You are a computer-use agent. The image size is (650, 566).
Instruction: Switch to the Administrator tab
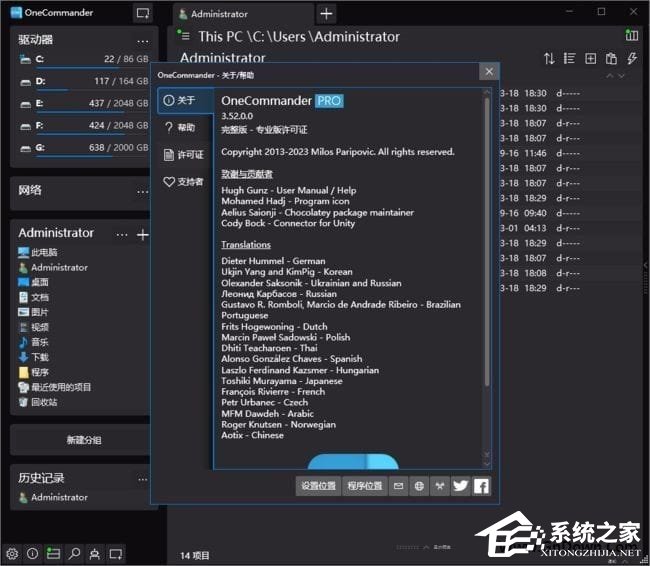click(x=243, y=14)
